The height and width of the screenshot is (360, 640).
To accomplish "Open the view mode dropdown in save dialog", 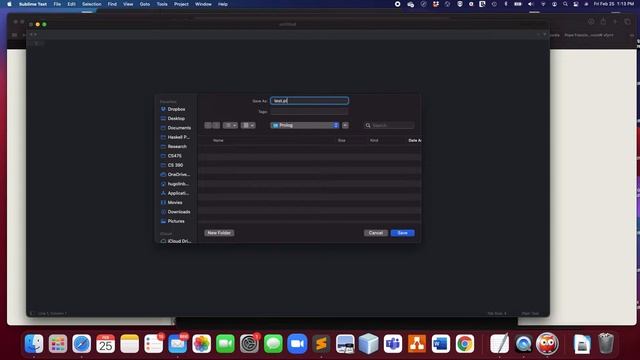I will pyautogui.click(x=231, y=125).
